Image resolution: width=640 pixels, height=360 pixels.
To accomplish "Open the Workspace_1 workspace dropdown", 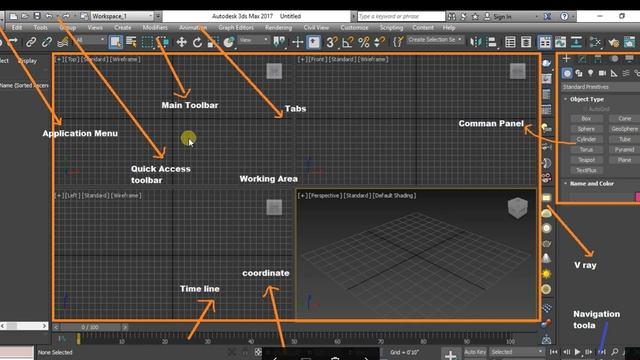I will [x=122, y=16].
